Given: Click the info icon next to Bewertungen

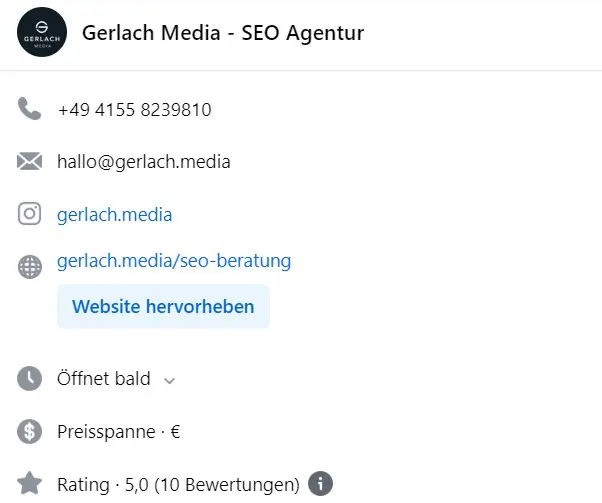Looking at the screenshot, I should point(320,484).
